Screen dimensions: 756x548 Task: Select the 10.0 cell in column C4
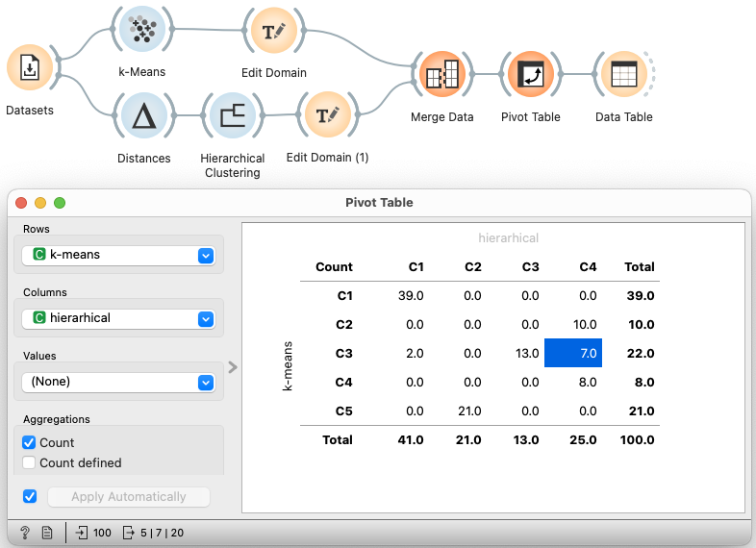coord(585,324)
